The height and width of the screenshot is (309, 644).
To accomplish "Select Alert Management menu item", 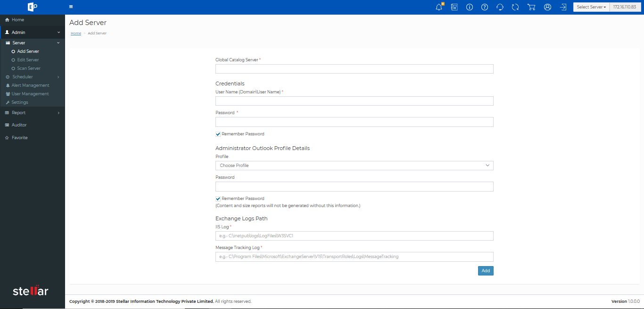I will click(30, 85).
